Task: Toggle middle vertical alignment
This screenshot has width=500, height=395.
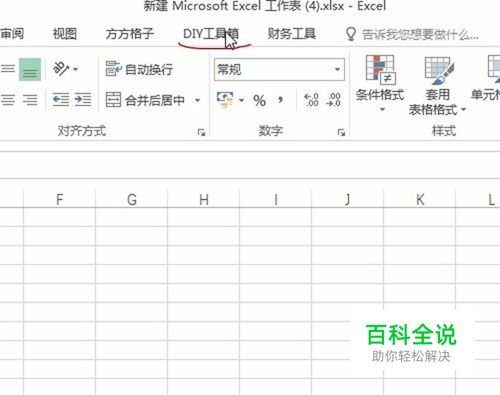Action: 8,69
